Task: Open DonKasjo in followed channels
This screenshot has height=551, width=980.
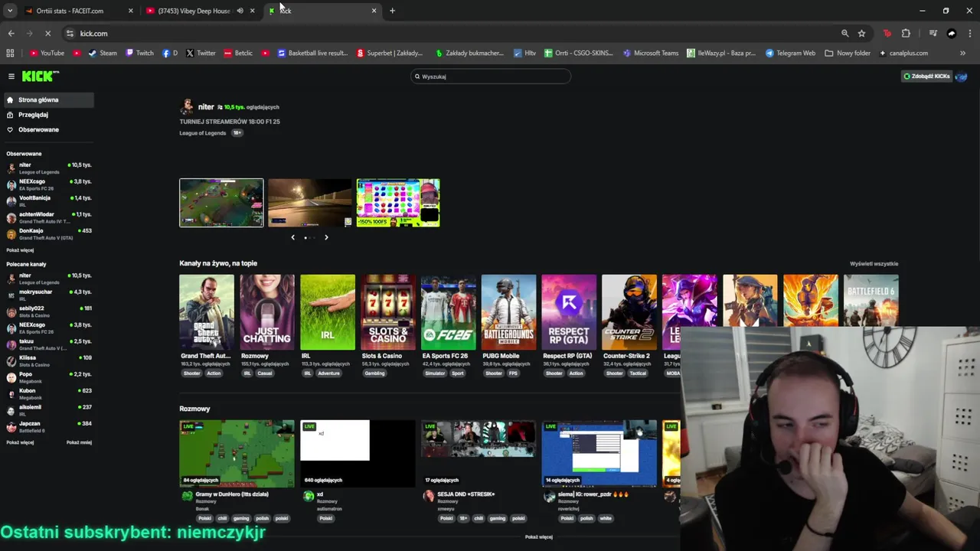Action: point(49,233)
